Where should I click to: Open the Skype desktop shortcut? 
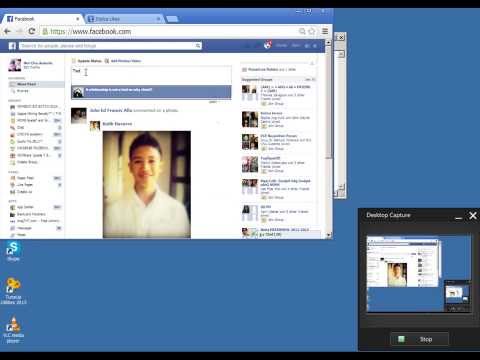(x=13, y=252)
